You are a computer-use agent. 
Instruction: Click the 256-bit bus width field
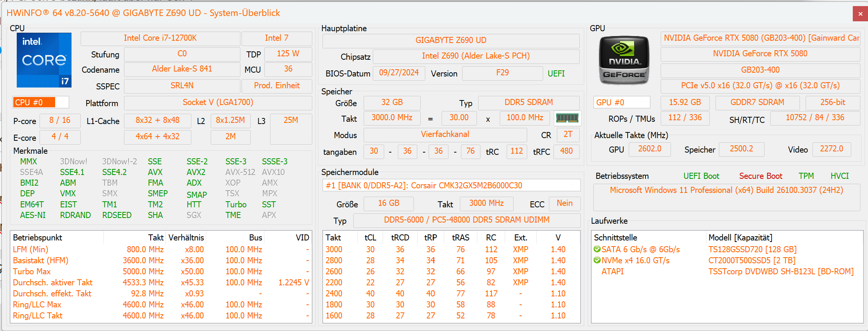(x=833, y=102)
